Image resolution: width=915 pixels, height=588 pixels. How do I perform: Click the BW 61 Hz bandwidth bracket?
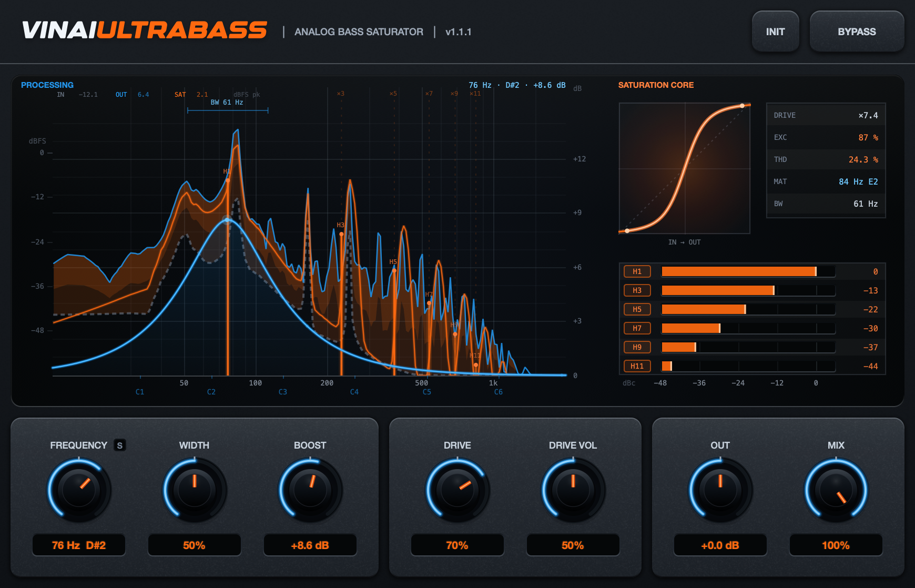click(x=228, y=110)
